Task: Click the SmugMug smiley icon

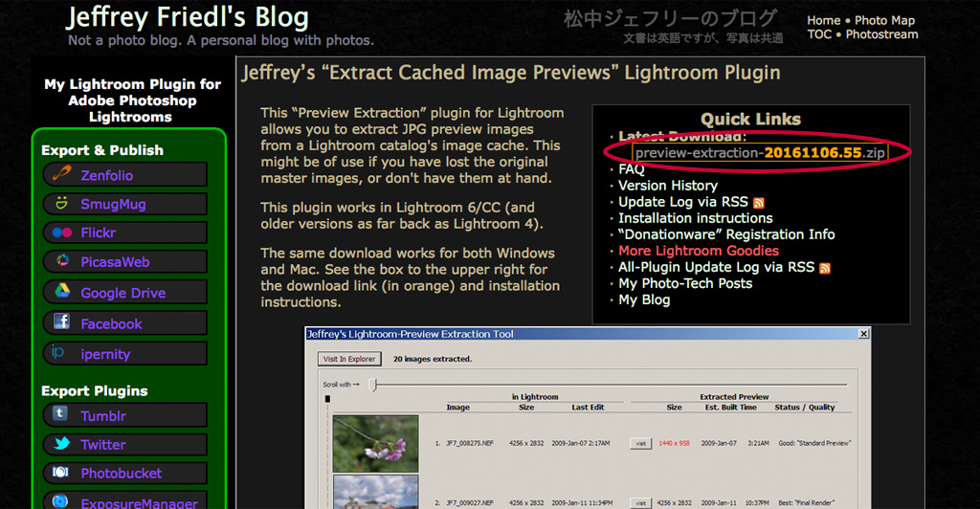Action: (x=61, y=203)
